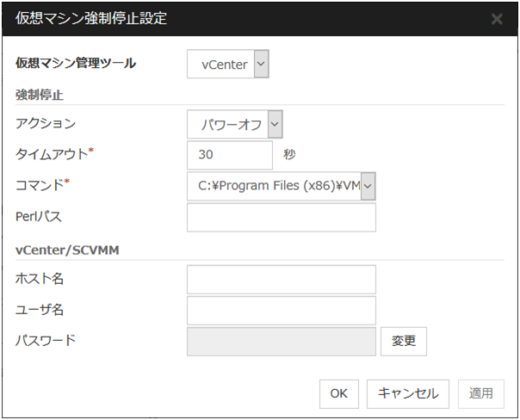
Task: Click the キャンセル button
Action: pyautogui.click(x=407, y=393)
